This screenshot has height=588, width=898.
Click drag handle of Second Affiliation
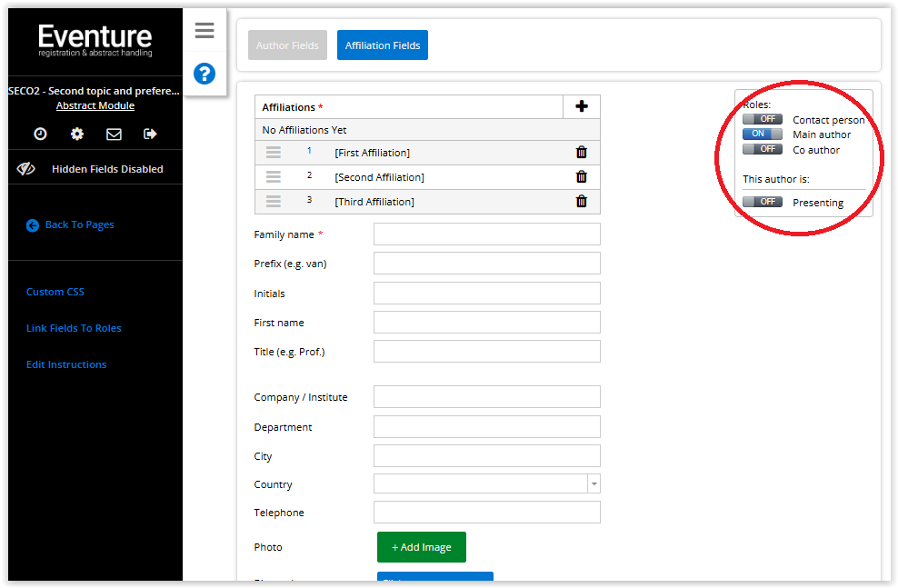pyautogui.click(x=274, y=177)
